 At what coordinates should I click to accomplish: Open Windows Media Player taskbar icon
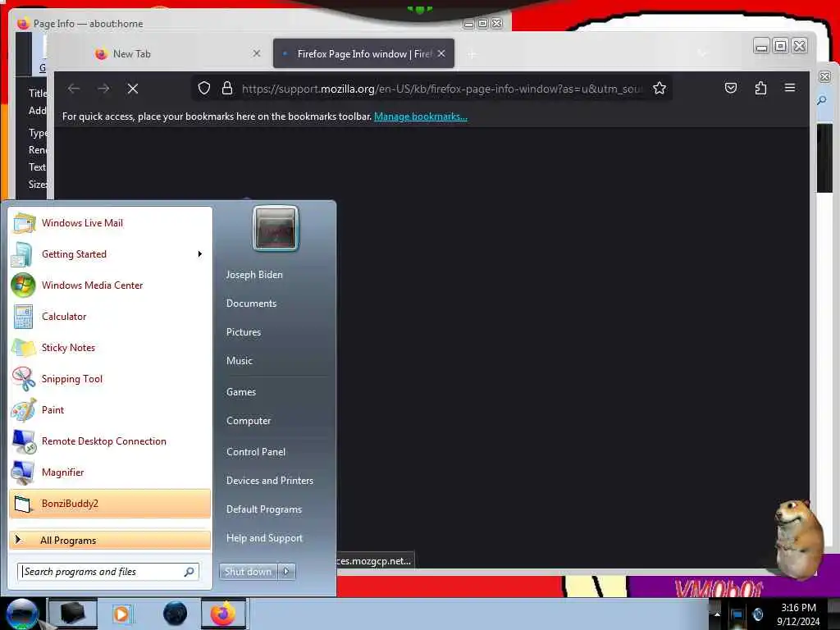pyautogui.click(x=121, y=614)
